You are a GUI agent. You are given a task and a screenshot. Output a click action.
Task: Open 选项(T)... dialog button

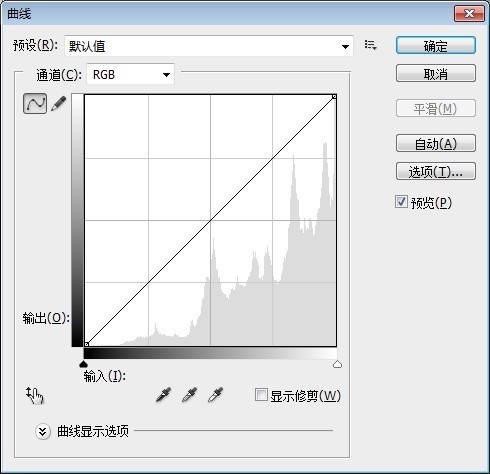(x=436, y=171)
